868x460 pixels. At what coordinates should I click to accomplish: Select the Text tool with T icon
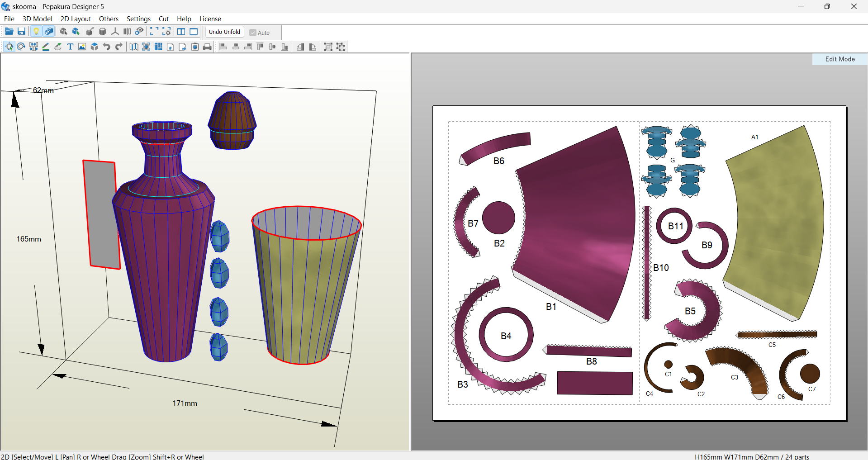(70, 47)
